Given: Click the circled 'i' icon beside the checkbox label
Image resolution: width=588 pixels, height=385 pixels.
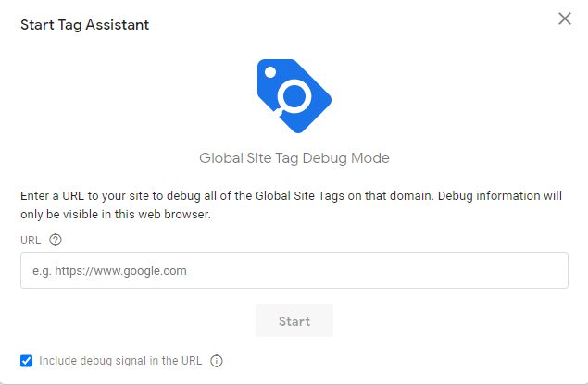Looking at the screenshot, I should point(217,361).
